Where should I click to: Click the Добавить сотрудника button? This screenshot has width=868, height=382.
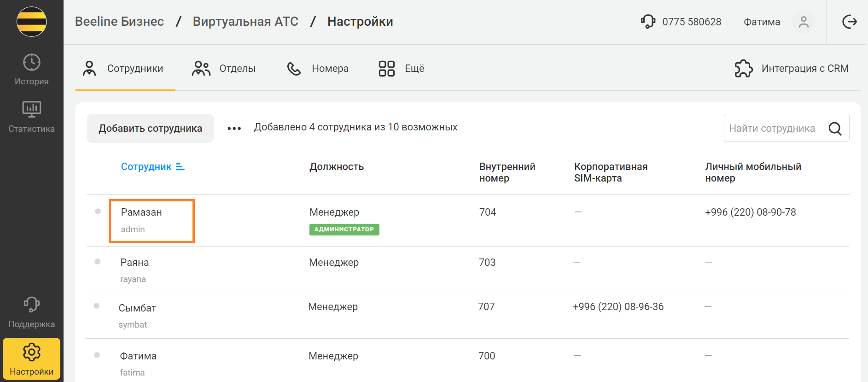[x=150, y=129]
